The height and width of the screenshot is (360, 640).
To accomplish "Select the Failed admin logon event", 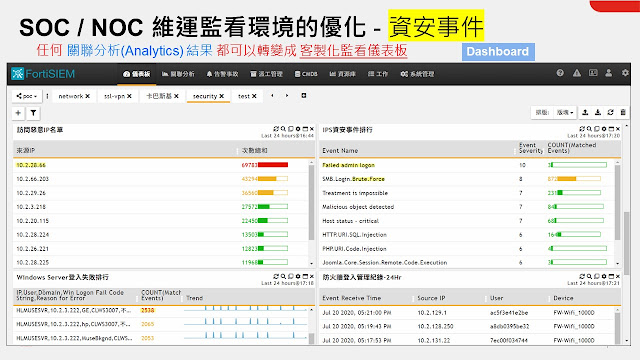I will coord(348,165).
